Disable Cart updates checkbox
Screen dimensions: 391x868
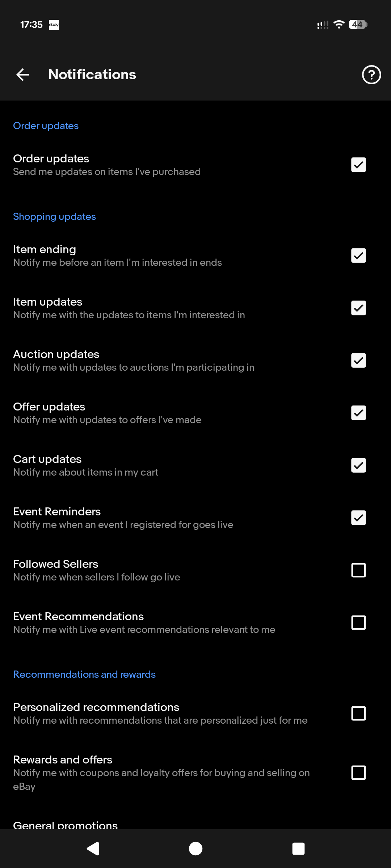358,465
